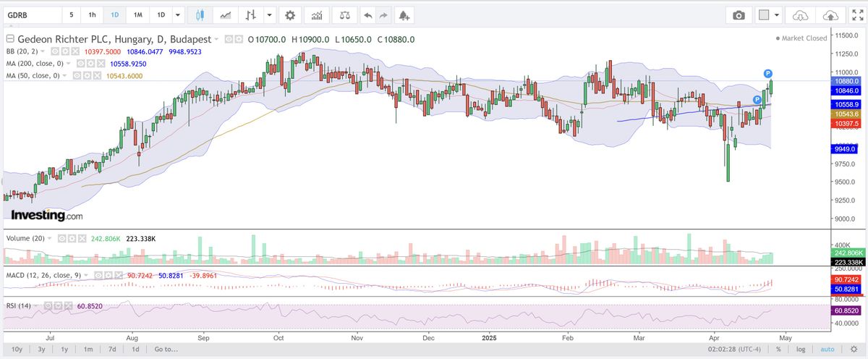The height and width of the screenshot is (359, 868).
Task: Set range to 1y
Action: coord(64,350)
